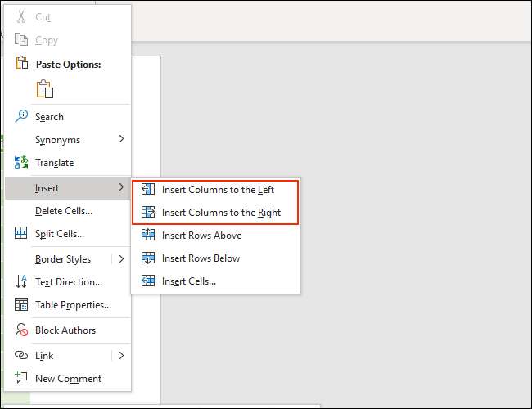The width and height of the screenshot is (532, 409).
Task: Click the Insert Rows Above icon
Action: click(148, 236)
